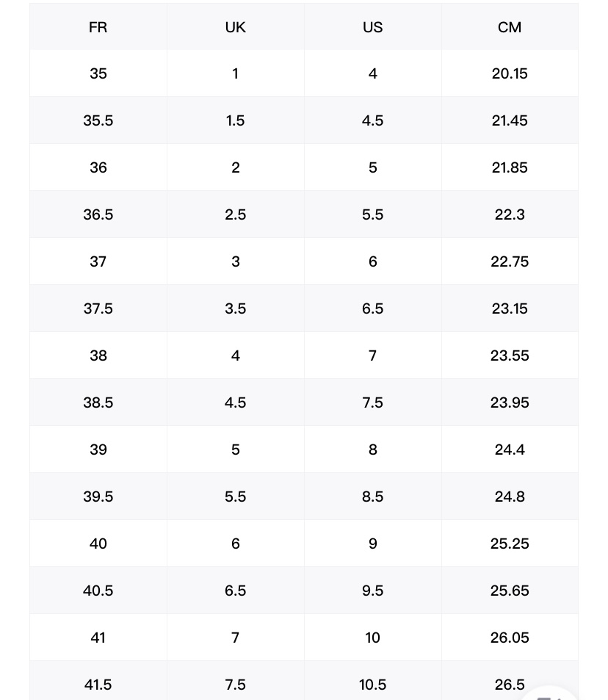Screen dimensions: 608x700
Task: Click the US size 10.5 cell
Action: (372, 685)
